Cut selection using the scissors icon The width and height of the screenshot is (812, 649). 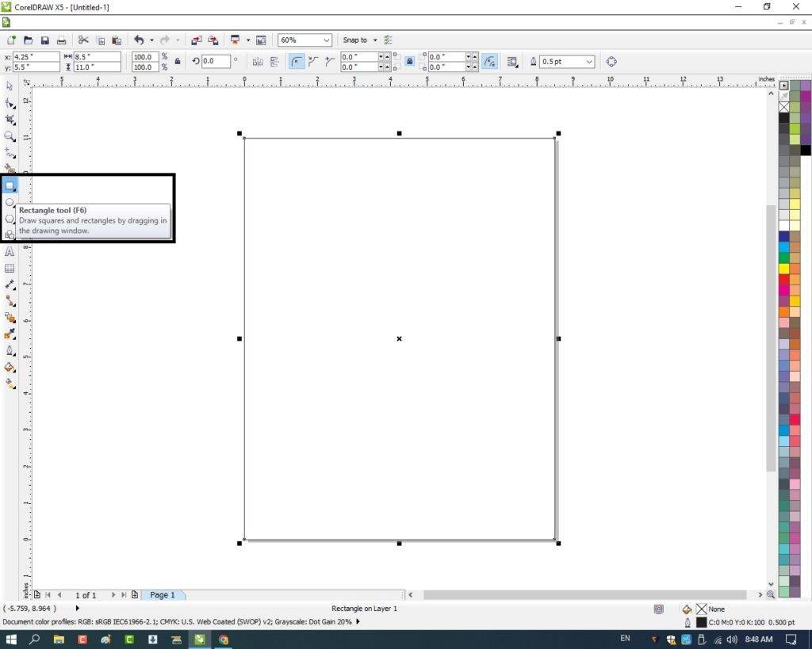(83, 40)
